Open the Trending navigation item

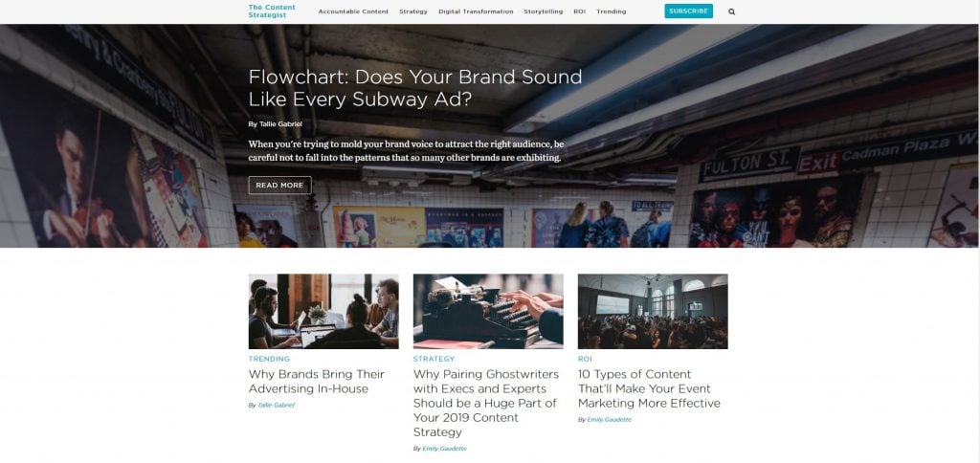(611, 11)
